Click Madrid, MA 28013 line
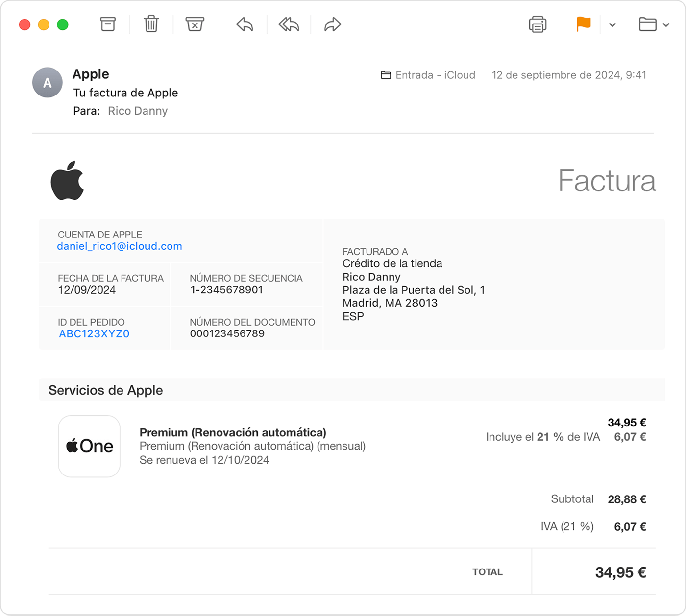686x616 pixels. (390, 303)
